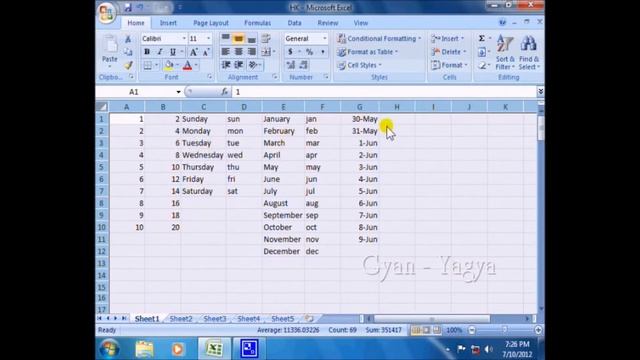This screenshot has height=360, width=640.
Task: Switch to the Data tab
Action: [x=294, y=23]
